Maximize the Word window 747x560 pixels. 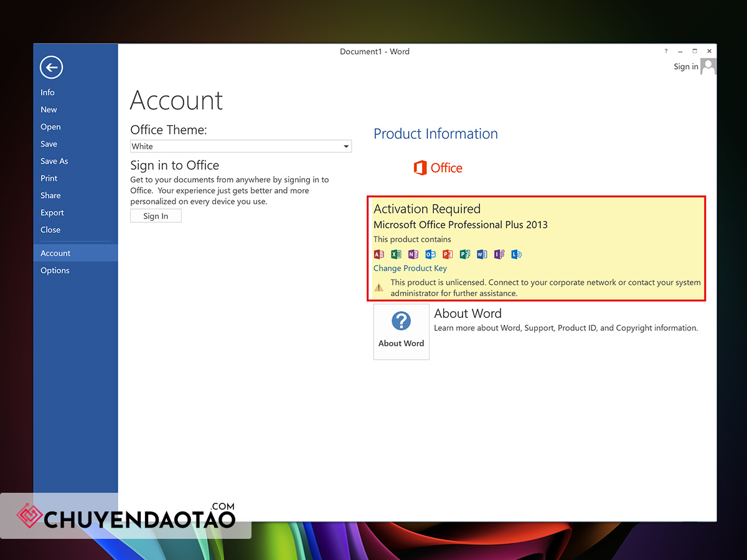695,51
